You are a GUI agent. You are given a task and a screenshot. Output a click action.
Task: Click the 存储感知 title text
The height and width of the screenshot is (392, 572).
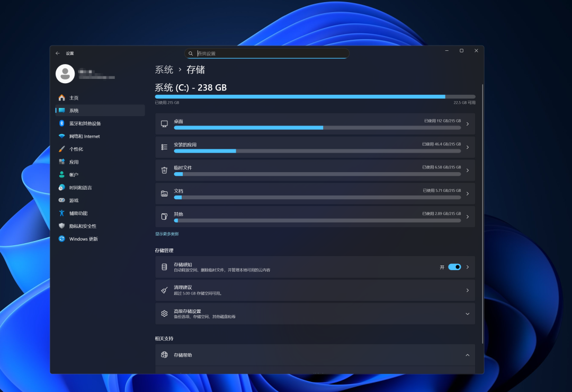[x=183, y=264]
